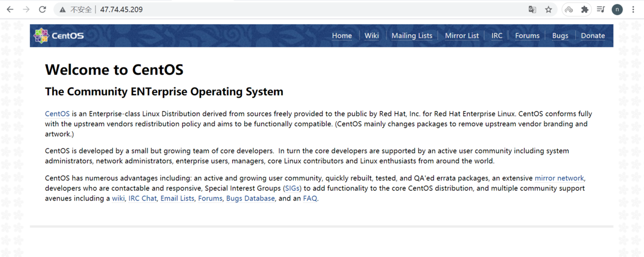Image resolution: width=644 pixels, height=257 pixels.
Task: Follow the Forums link in the last paragraph
Action: click(x=210, y=198)
